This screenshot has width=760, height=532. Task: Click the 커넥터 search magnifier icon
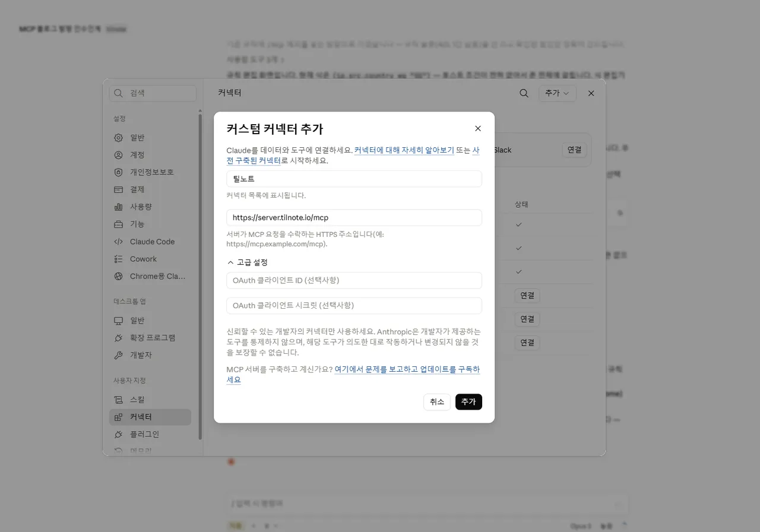click(x=524, y=93)
